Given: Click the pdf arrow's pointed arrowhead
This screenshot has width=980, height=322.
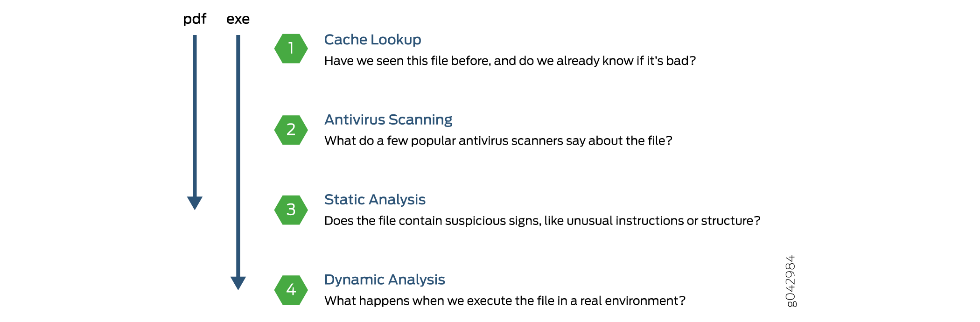Looking at the screenshot, I should click(x=195, y=203).
